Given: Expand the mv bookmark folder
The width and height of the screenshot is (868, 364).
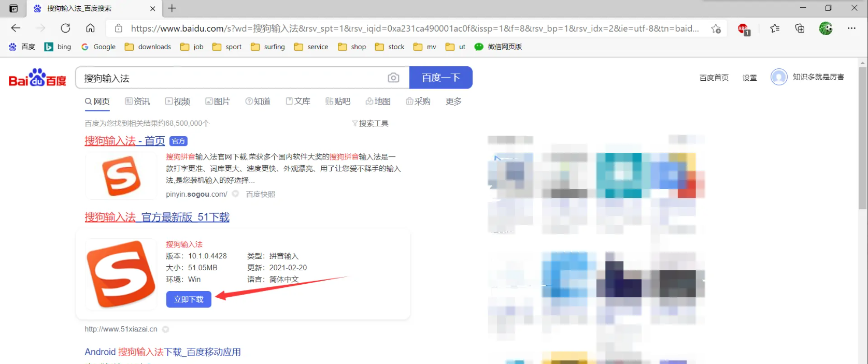Looking at the screenshot, I should click(425, 47).
